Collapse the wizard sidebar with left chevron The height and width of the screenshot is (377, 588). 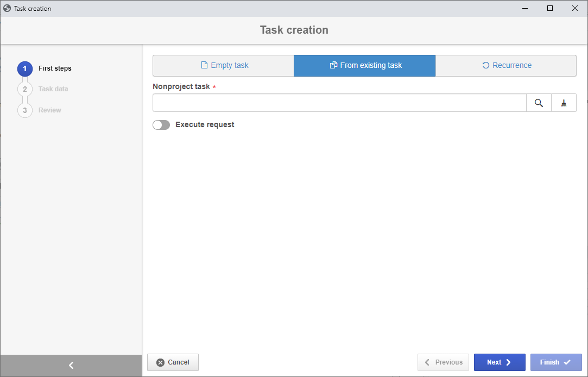pos(71,366)
